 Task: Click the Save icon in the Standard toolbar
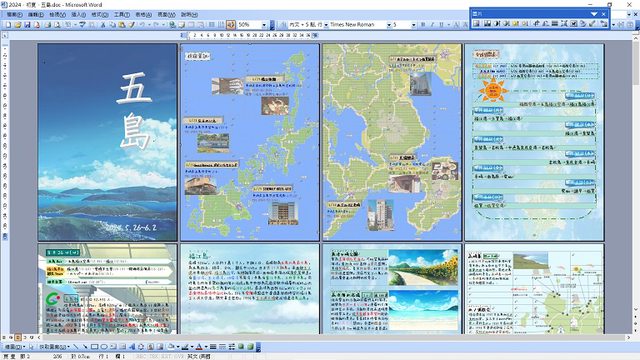(x=27, y=25)
